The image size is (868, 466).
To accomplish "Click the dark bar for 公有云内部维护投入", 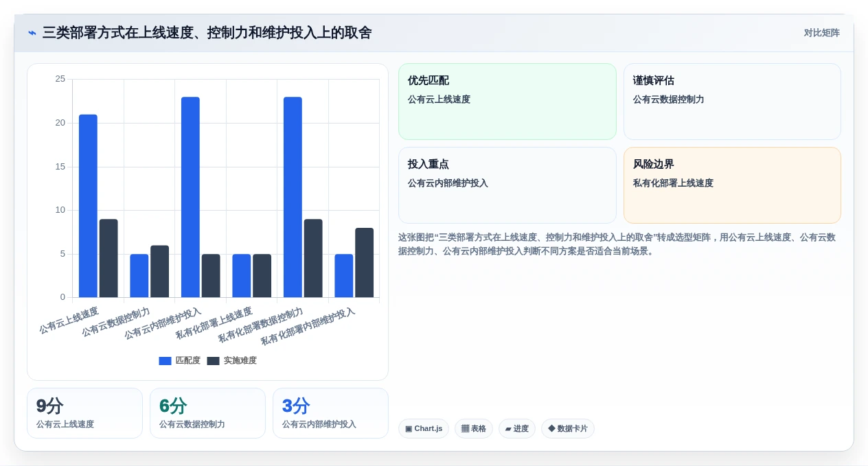I will pos(211,276).
